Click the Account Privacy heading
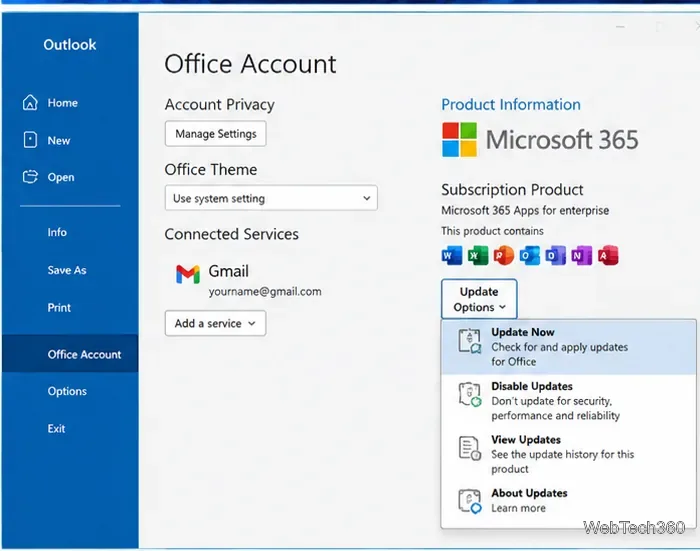The width and height of the screenshot is (700, 551). pos(220,104)
